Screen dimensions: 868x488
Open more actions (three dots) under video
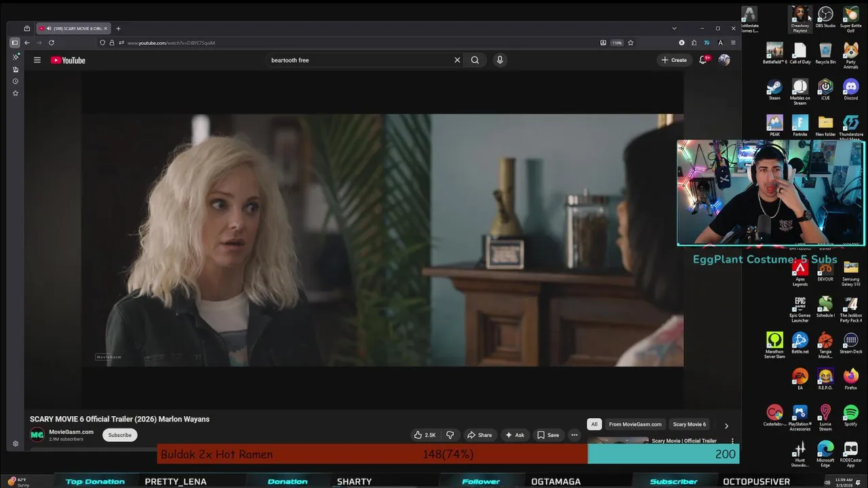[574, 435]
